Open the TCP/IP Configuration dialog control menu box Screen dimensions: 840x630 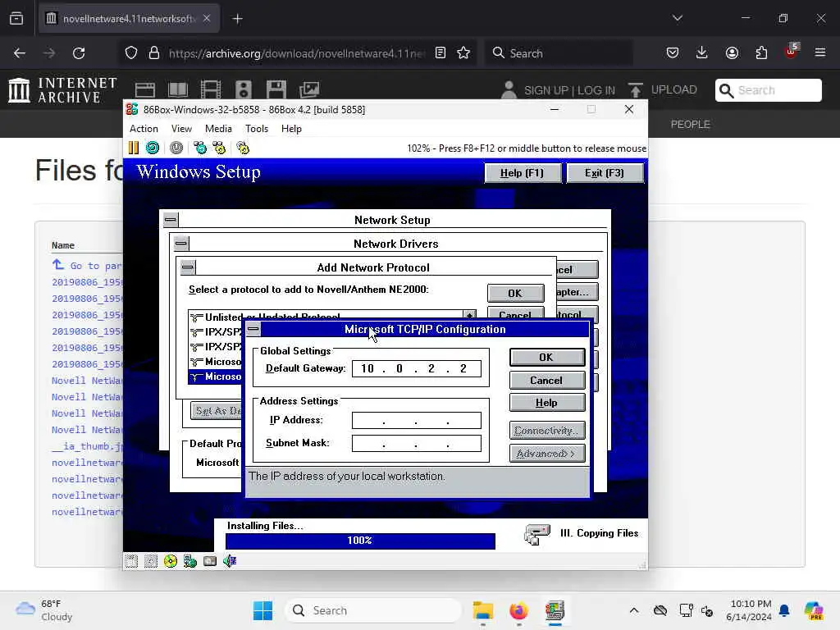pyautogui.click(x=253, y=329)
